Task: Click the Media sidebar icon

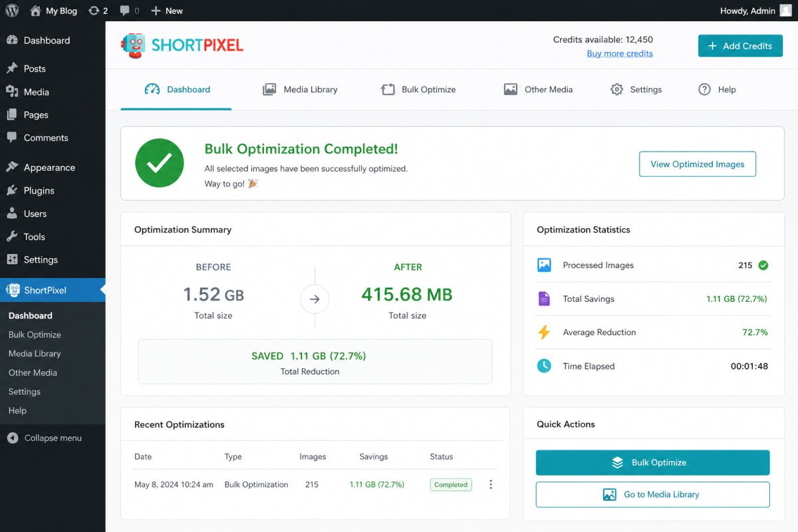Action: pyautogui.click(x=12, y=92)
